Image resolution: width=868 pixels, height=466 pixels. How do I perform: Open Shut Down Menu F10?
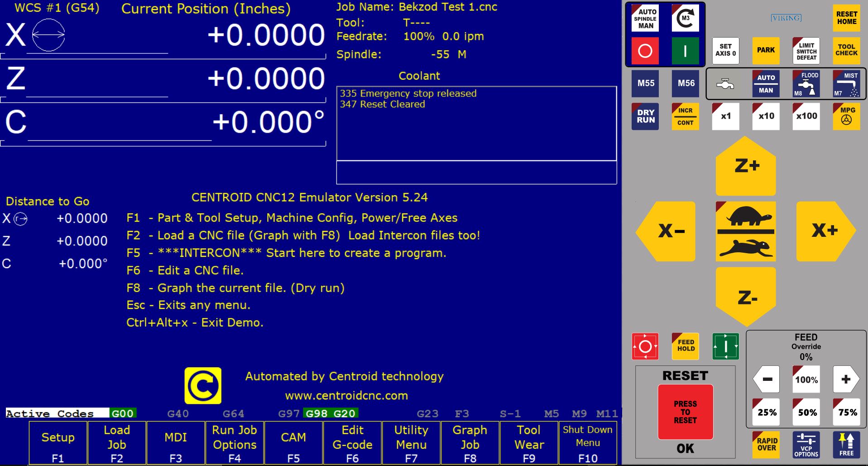588,443
